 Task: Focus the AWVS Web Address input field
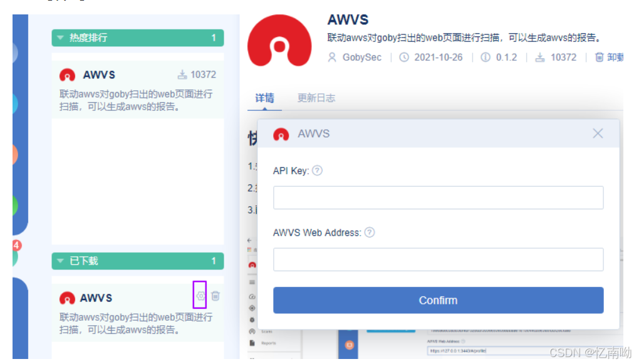point(439,259)
